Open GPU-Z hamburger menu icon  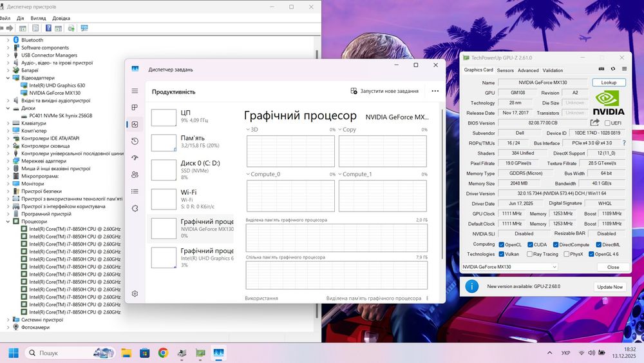coord(624,69)
